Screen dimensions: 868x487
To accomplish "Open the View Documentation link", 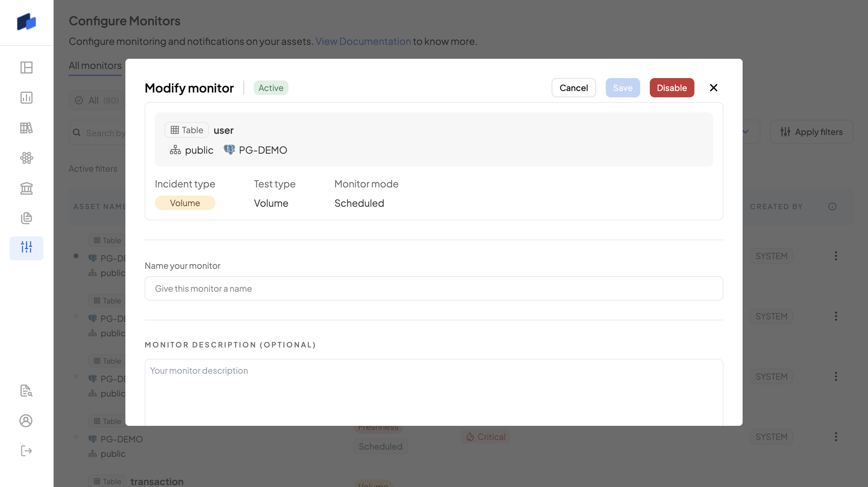I will [363, 42].
